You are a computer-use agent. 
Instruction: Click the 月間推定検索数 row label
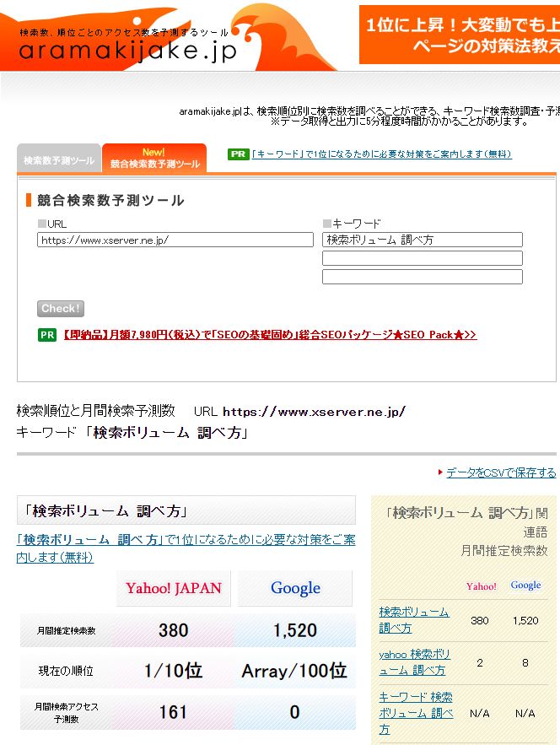pyautogui.click(x=67, y=630)
